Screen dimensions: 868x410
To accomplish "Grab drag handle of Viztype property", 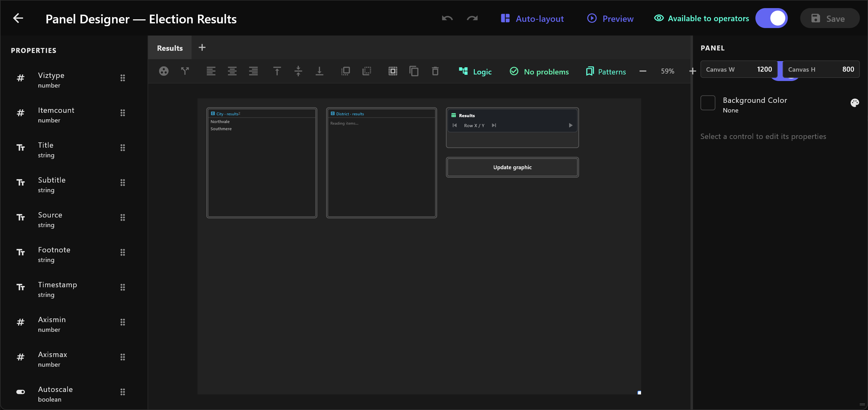I will (123, 78).
